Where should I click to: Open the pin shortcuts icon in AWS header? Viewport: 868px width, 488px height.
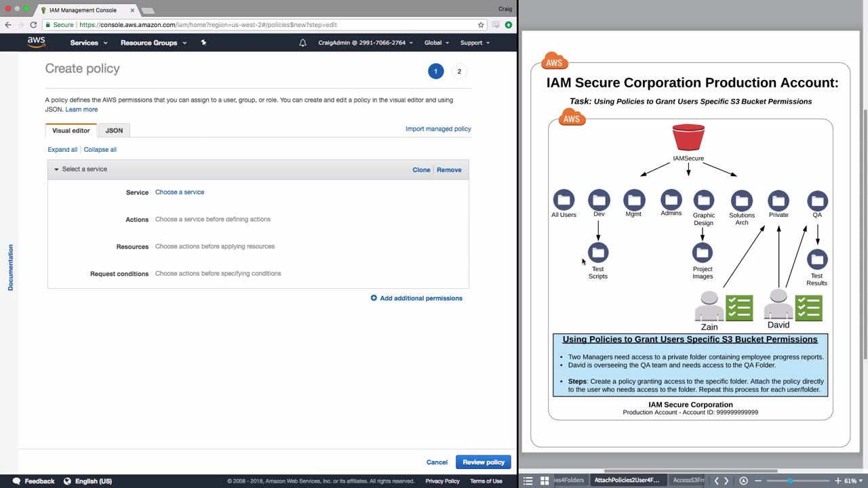(203, 43)
